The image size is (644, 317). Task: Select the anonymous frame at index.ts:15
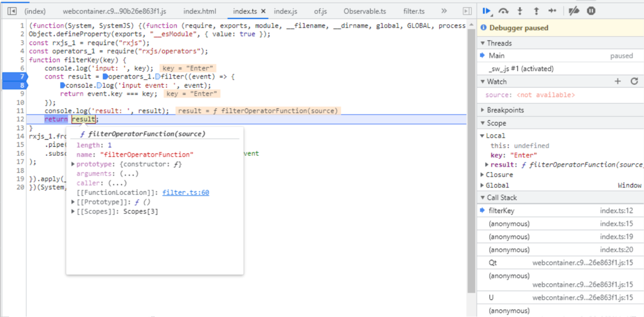pos(561,224)
